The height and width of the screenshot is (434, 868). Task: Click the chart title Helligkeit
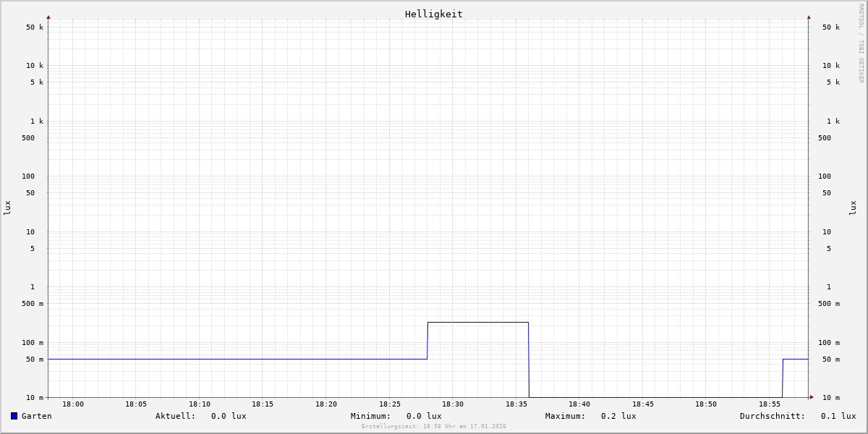tap(434, 14)
